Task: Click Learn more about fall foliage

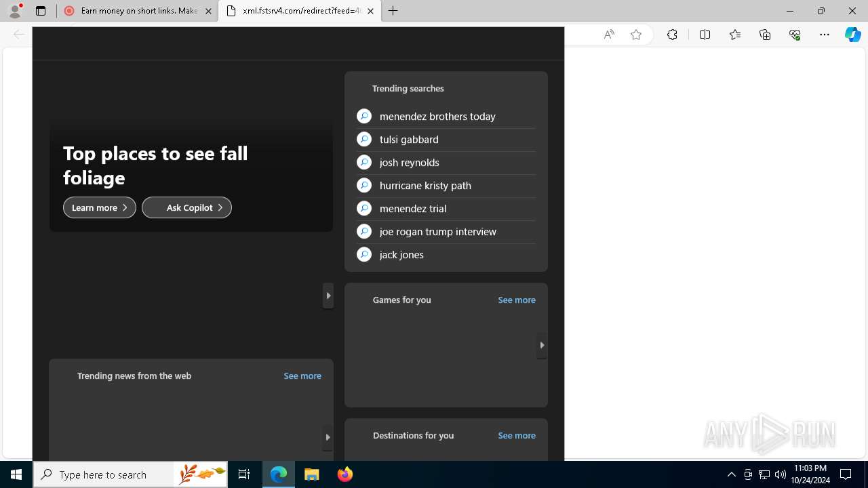Action: [100, 207]
